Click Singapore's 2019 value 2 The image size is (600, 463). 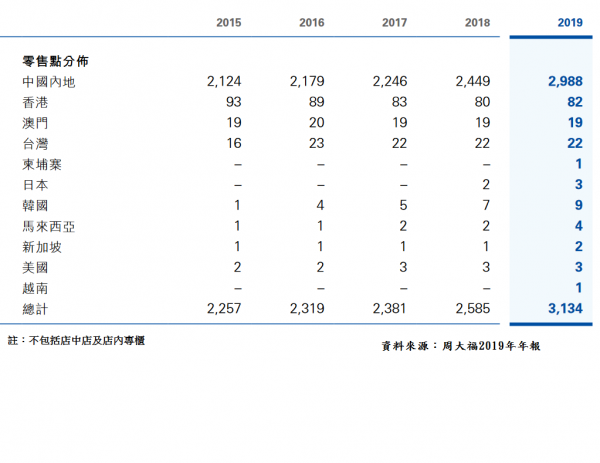click(x=579, y=247)
